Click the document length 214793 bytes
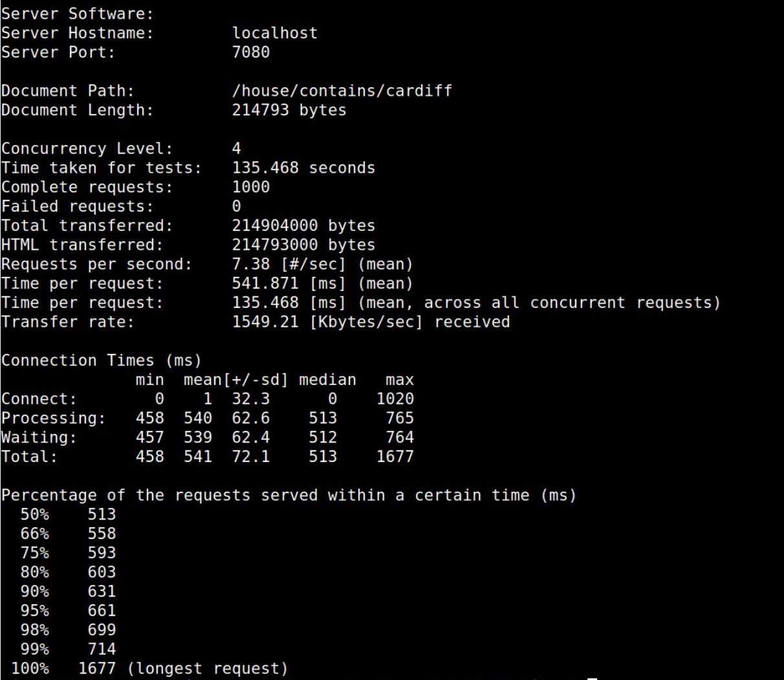This screenshot has height=680, width=784. (289, 110)
